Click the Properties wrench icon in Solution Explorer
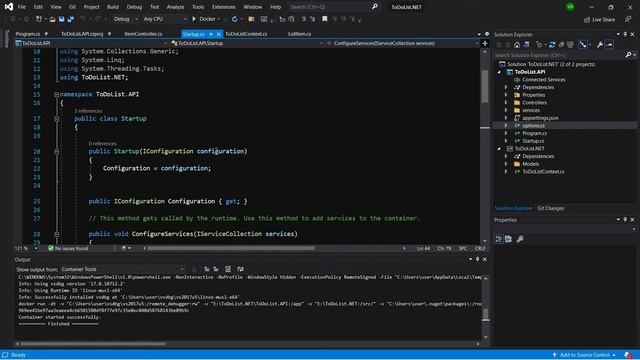This screenshot has height=360, width=640. coord(600,44)
